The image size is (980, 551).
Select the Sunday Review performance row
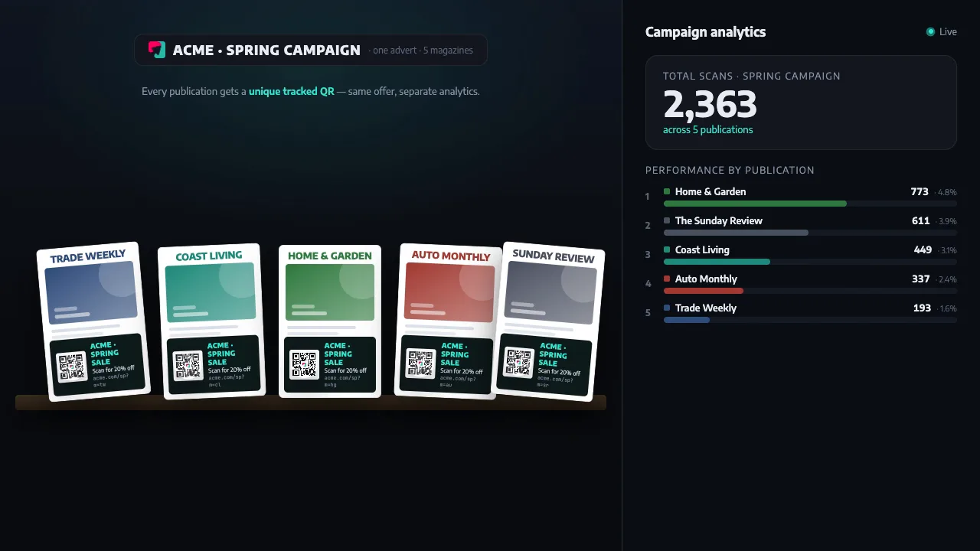tap(801, 226)
